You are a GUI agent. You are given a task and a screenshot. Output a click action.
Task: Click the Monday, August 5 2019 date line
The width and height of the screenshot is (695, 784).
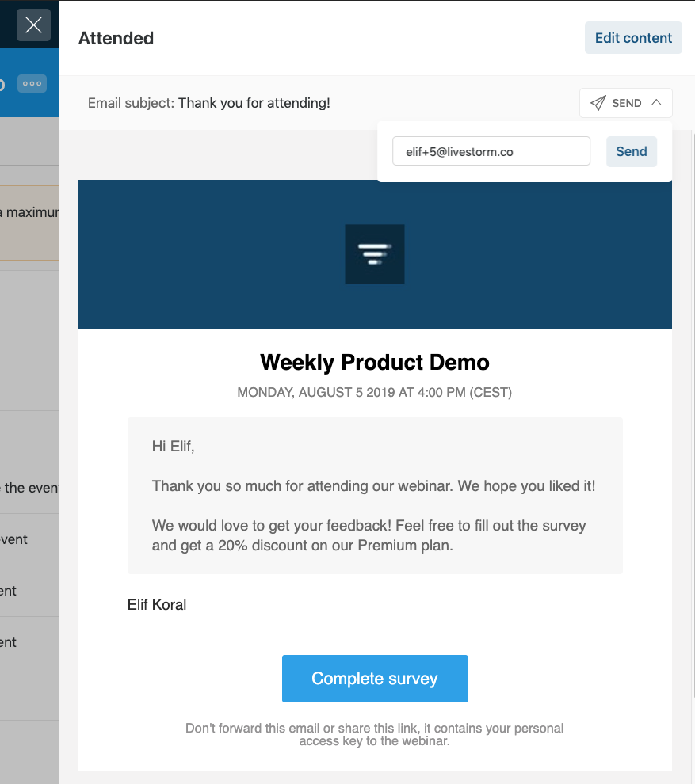375,392
